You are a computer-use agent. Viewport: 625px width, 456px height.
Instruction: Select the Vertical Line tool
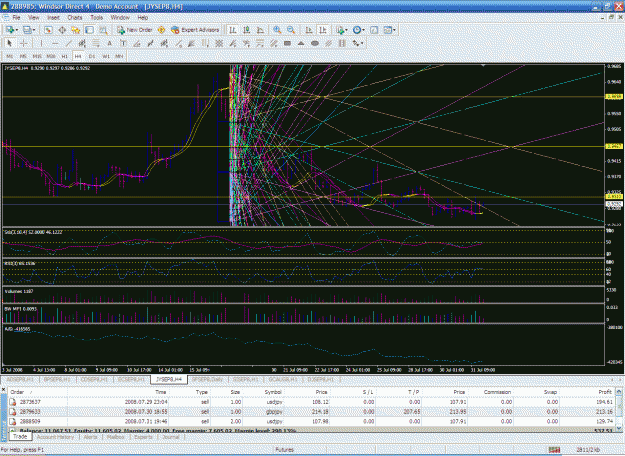tap(41, 43)
